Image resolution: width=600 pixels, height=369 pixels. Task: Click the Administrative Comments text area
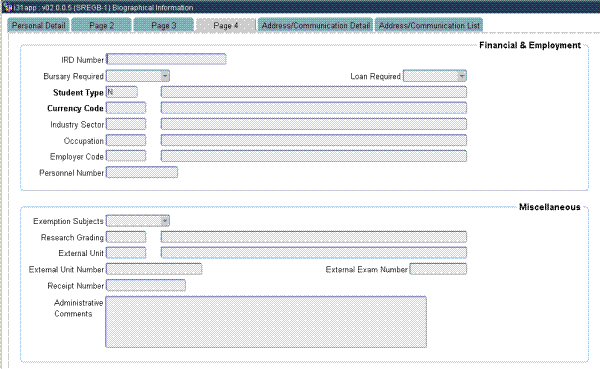pos(266,322)
